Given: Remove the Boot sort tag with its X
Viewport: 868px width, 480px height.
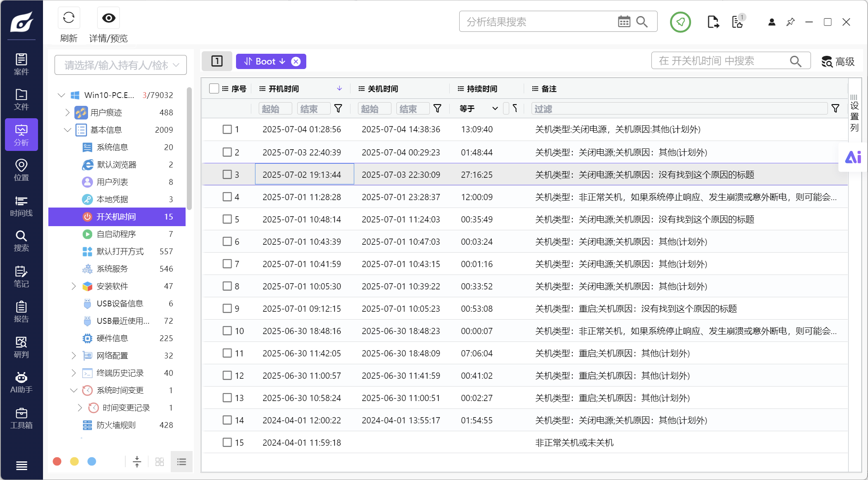Looking at the screenshot, I should point(296,62).
